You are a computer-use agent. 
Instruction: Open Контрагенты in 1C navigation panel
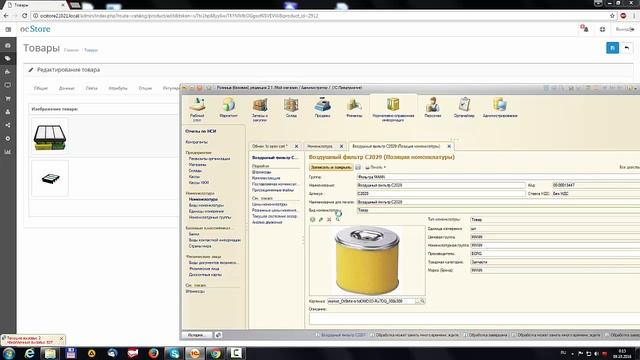click(197, 142)
